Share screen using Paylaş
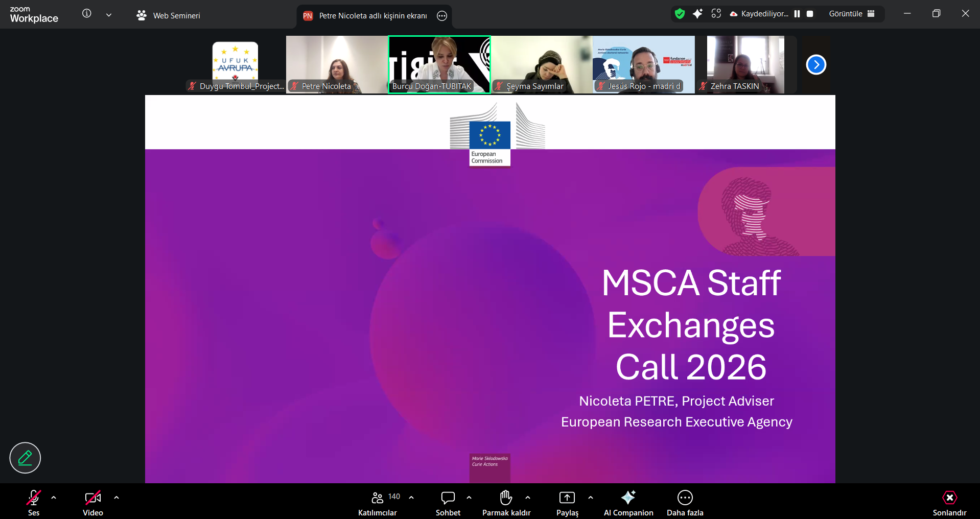This screenshot has height=519, width=980. point(566,502)
